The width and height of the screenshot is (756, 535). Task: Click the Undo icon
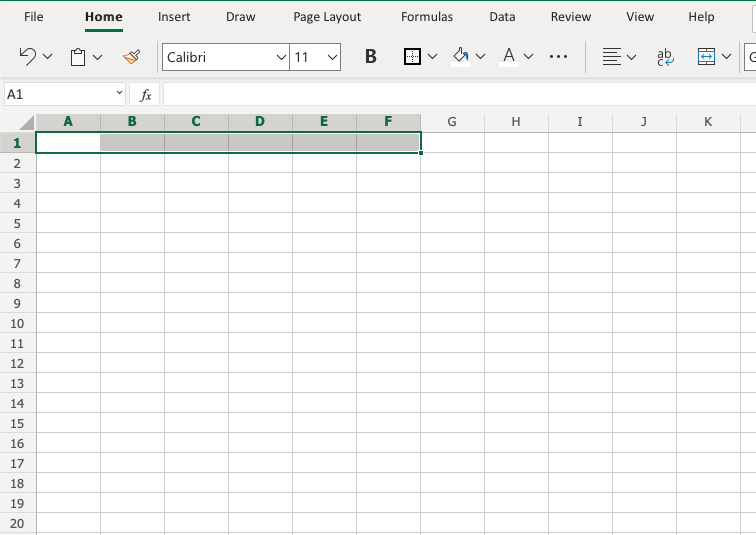pos(28,57)
